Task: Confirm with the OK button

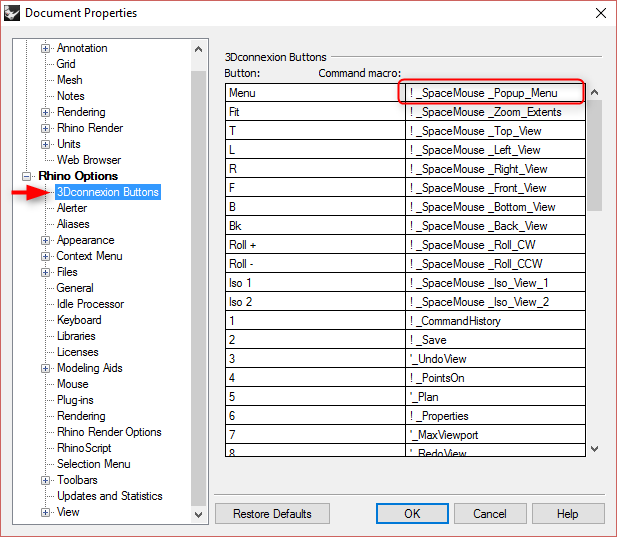Action: [x=412, y=514]
